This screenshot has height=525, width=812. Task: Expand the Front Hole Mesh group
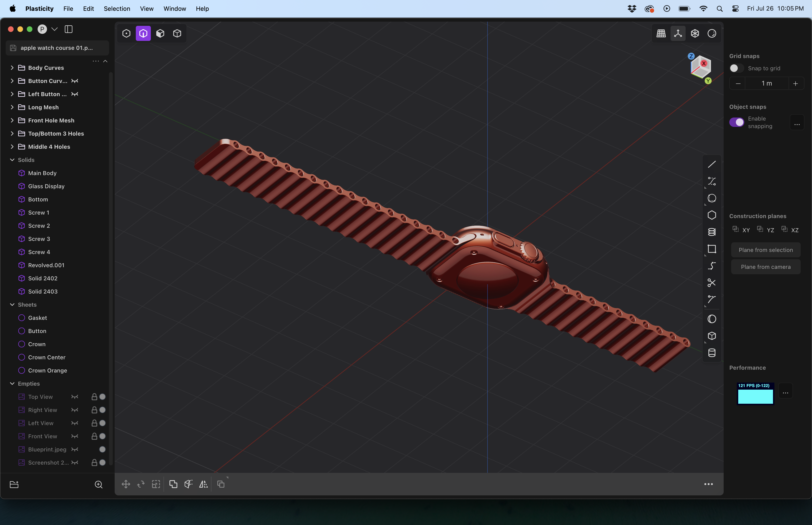coord(12,120)
